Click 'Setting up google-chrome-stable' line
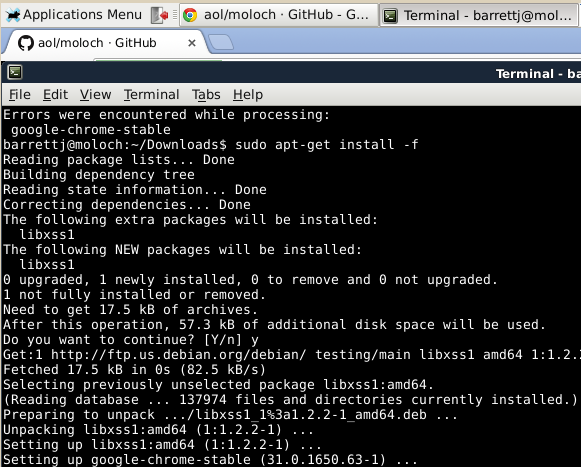This screenshot has width=581, height=467. pos(210,460)
